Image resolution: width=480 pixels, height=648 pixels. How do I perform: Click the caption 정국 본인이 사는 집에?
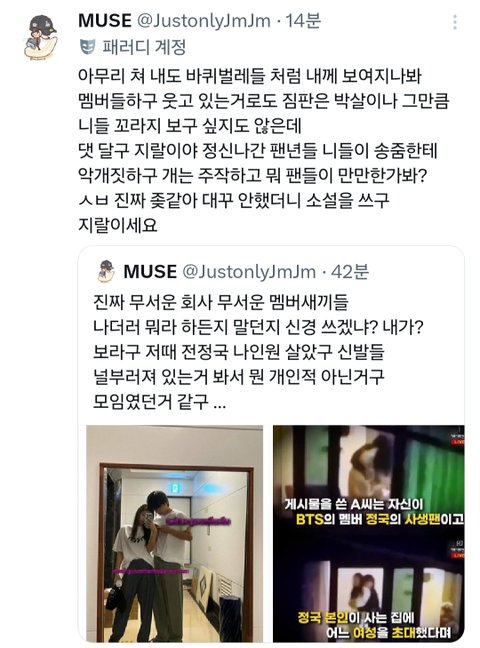[356, 618]
